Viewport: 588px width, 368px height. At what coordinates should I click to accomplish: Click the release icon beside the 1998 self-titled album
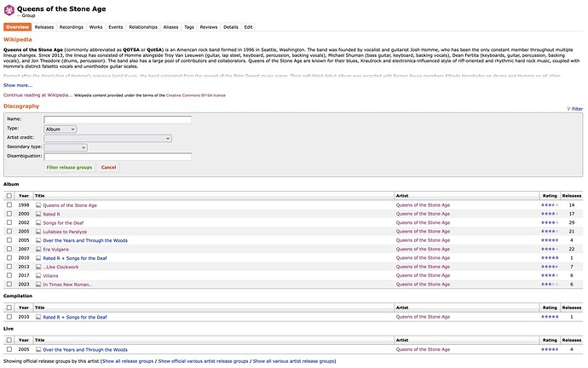click(x=38, y=205)
